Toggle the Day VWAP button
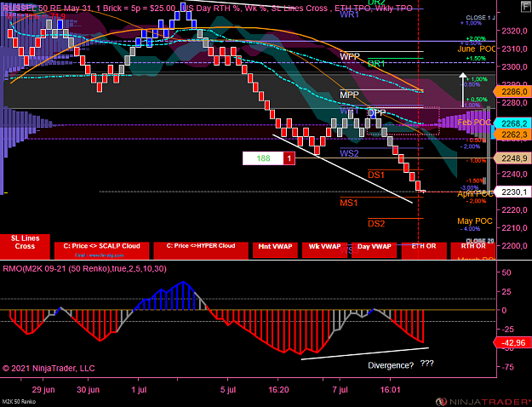The height and width of the screenshot is (407, 532). click(x=374, y=250)
